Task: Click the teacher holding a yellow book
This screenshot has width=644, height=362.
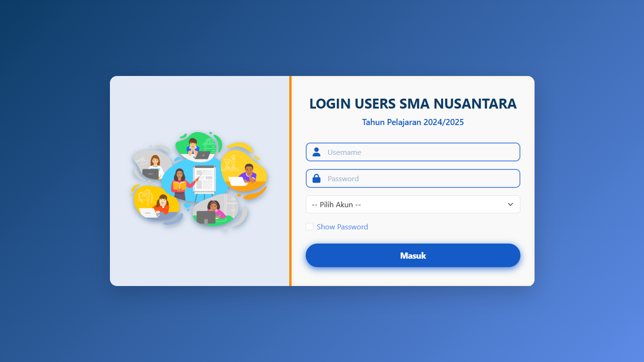Action: 180,183
